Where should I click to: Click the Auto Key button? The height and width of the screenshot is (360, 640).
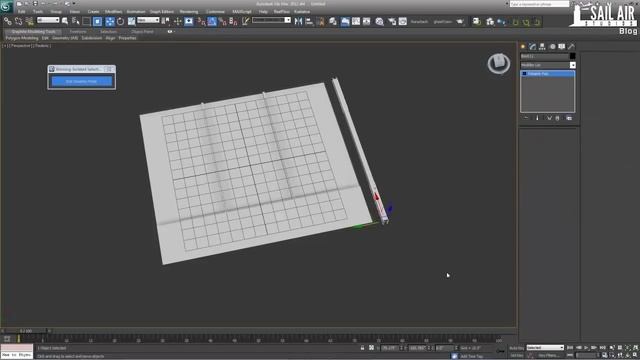coord(516,348)
